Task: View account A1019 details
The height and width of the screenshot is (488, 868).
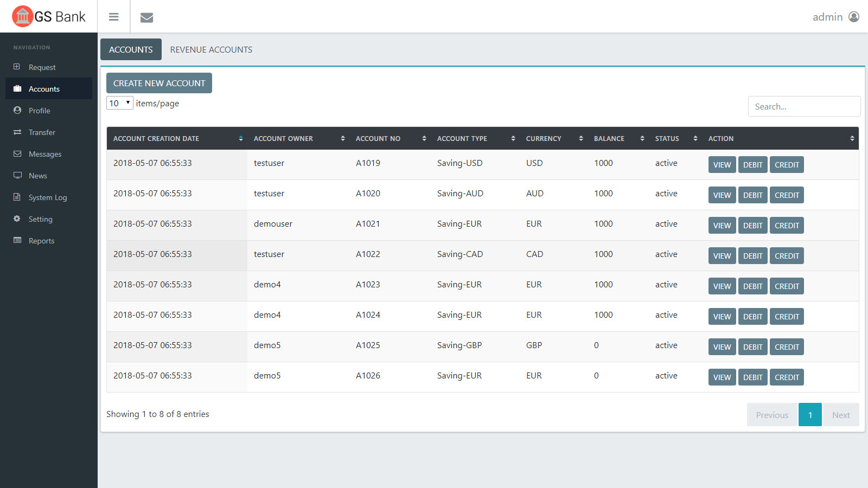Action: tap(722, 165)
